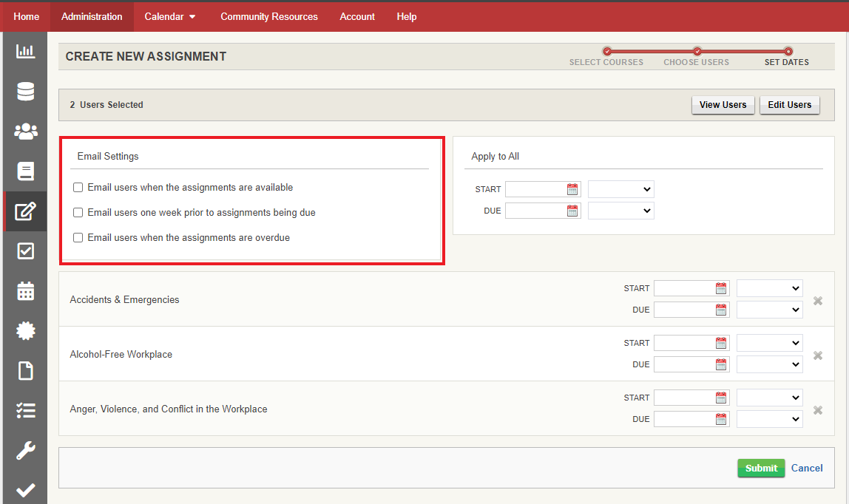849x504 pixels.
Task: Open the checklist icon in the sidebar
Action: 24,410
